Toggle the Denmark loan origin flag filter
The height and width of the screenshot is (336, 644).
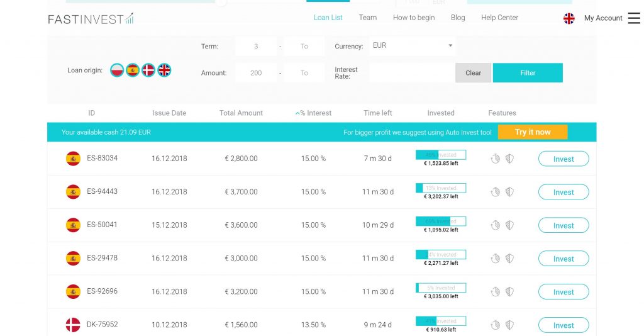[148, 70]
